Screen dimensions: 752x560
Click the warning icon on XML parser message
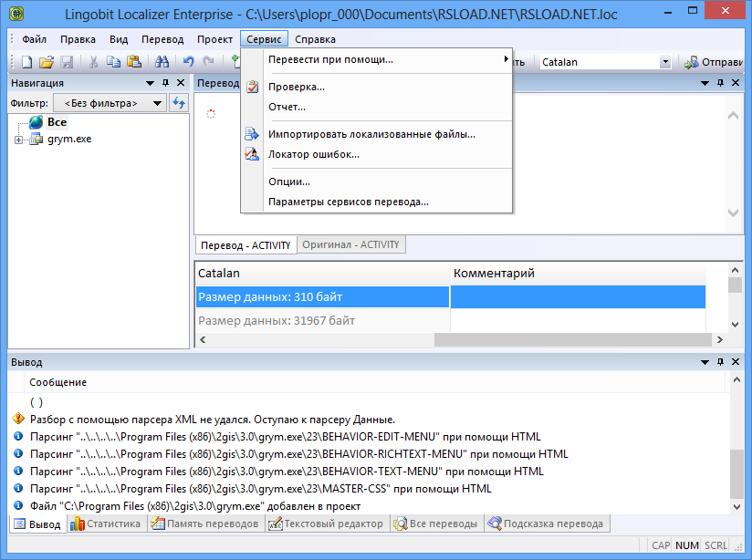click(x=18, y=419)
